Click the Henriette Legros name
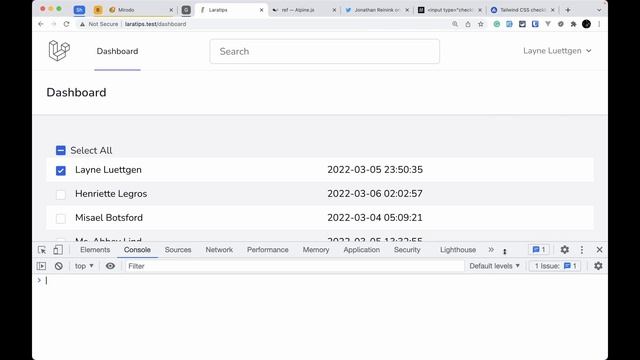640x360 pixels. point(111,193)
